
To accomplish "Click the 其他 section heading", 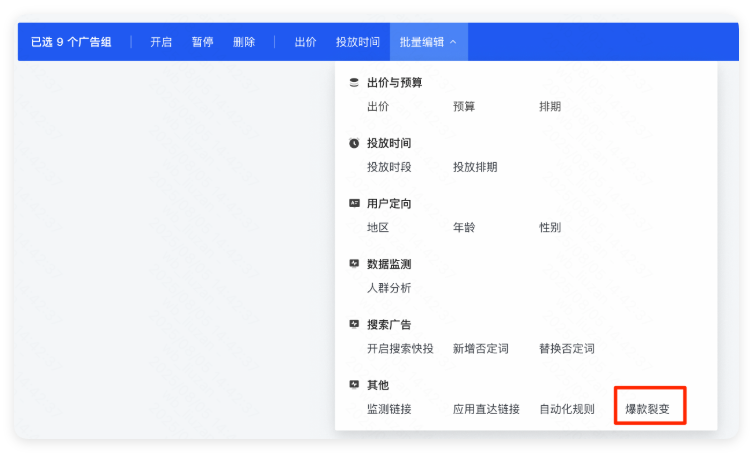I will 378,385.
